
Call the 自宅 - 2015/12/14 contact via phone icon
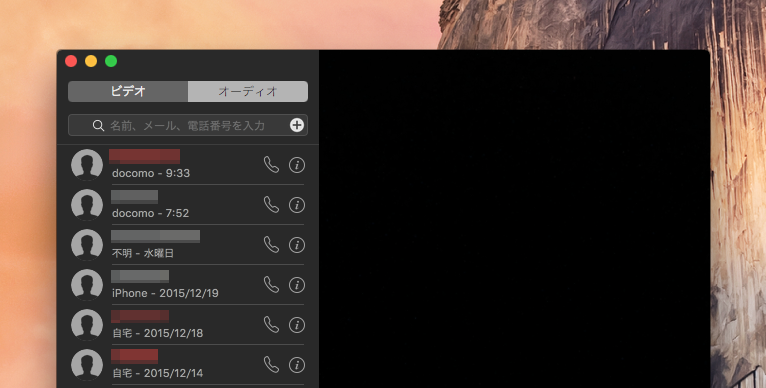tap(271, 365)
